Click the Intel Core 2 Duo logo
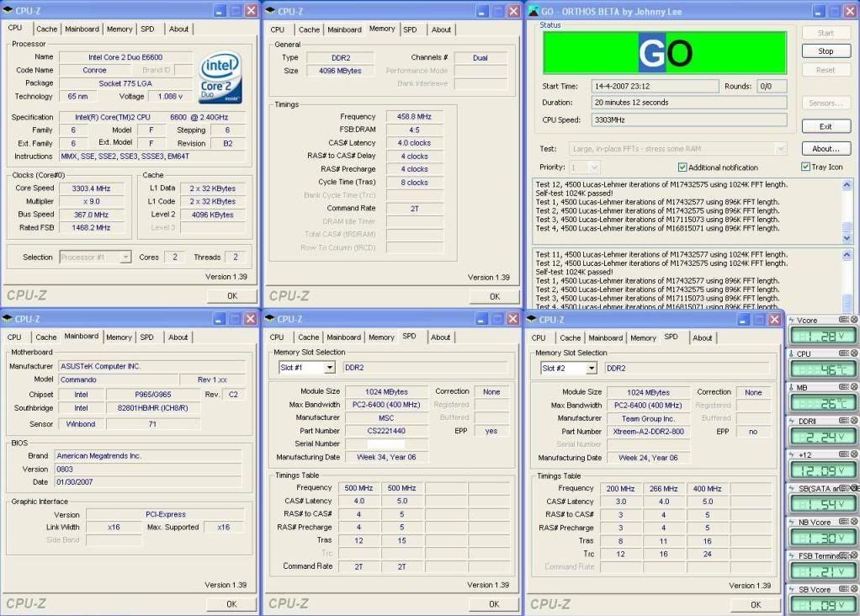The width and height of the screenshot is (860, 616). point(220,77)
